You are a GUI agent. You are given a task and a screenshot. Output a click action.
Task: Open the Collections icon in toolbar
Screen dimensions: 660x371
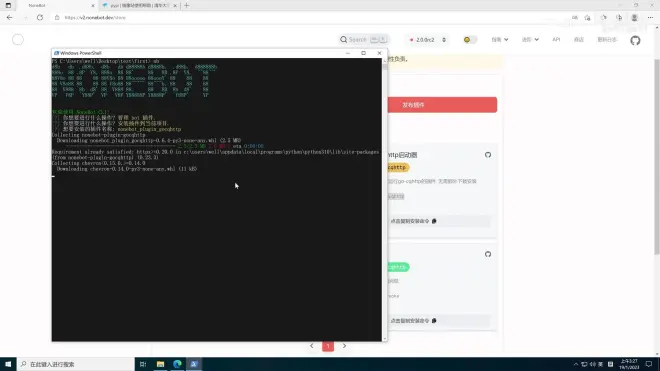619,18
